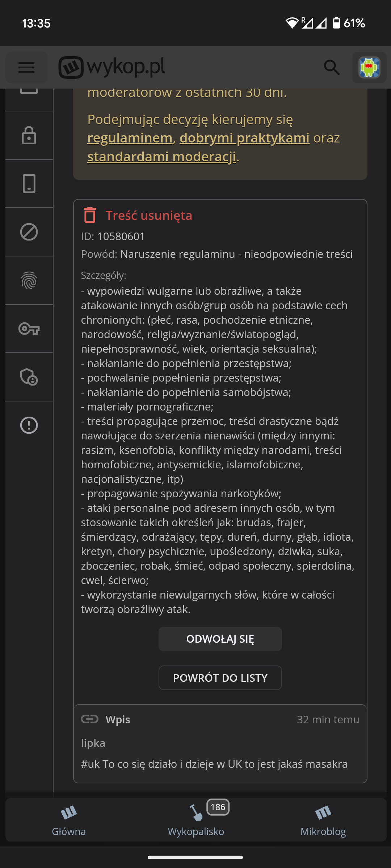Open the regulaminem link
Screen dimensions: 391x868
coord(130,138)
